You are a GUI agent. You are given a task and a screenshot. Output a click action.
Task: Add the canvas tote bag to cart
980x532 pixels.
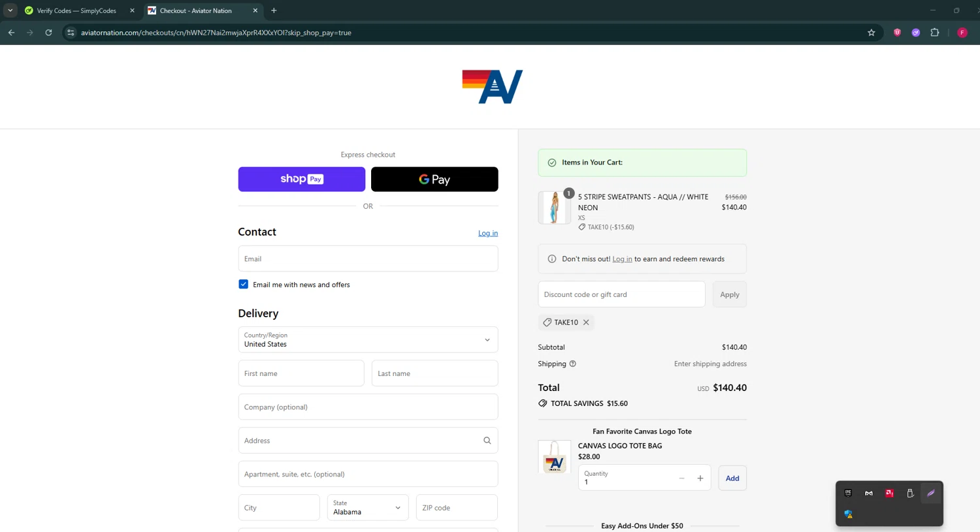(x=732, y=478)
